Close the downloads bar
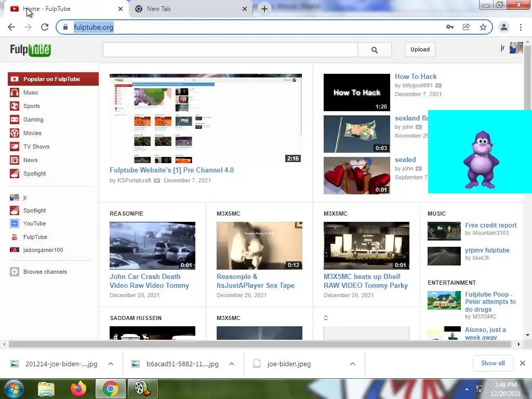The width and height of the screenshot is (532, 399). pos(523,363)
